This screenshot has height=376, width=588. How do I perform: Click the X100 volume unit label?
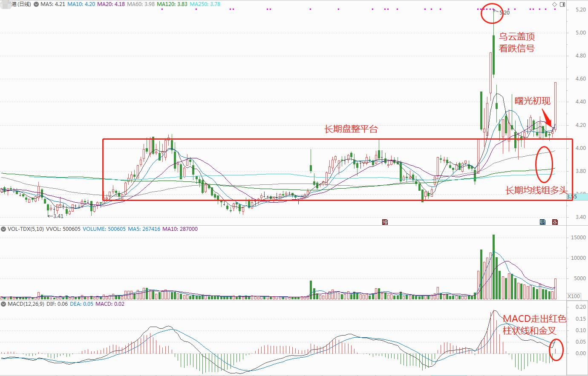pos(574,296)
